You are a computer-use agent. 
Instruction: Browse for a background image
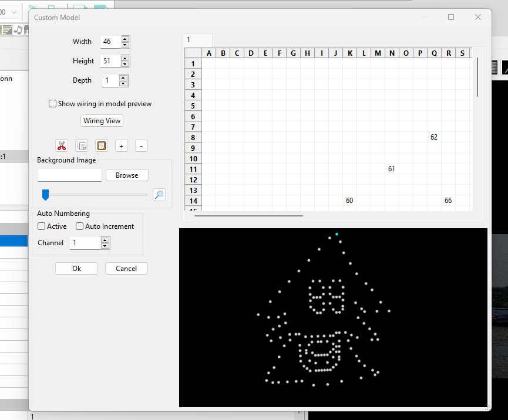(127, 175)
